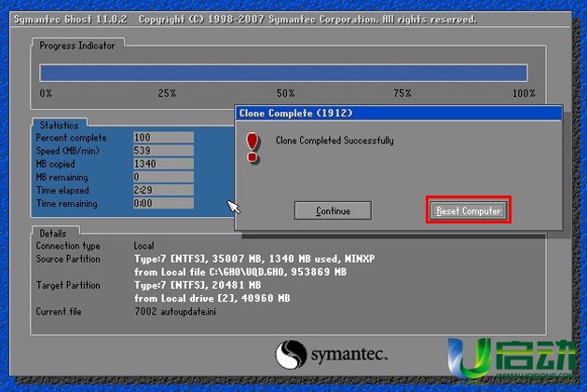Image resolution: width=587 pixels, height=392 pixels.
Task: Click the red exclamation mark icon
Action: [252, 143]
